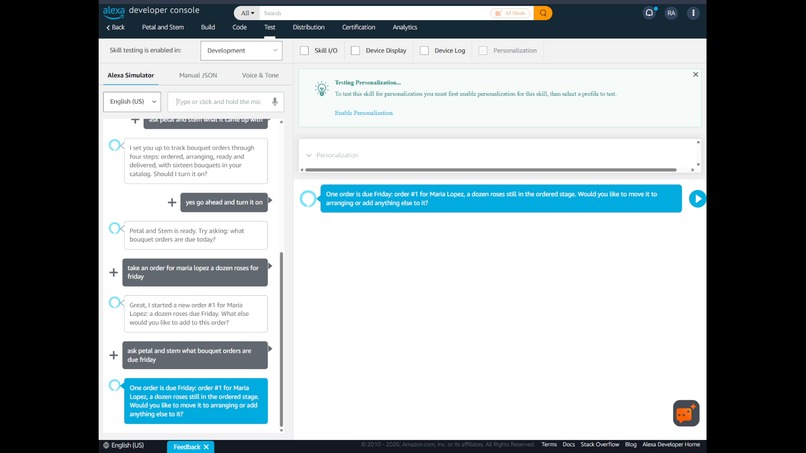Screen dimensions: 806x453
Task: Select the 'yes go ahead and turn it on' utterance
Action: click(224, 203)
